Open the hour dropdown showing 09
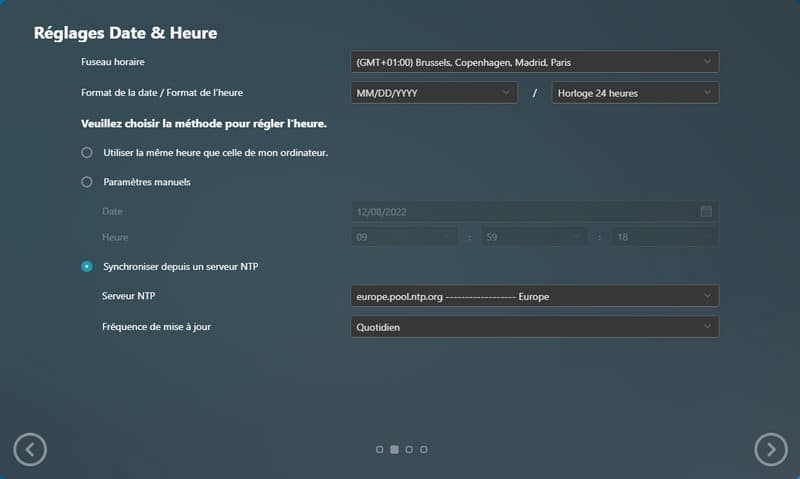 coord(405,237)
